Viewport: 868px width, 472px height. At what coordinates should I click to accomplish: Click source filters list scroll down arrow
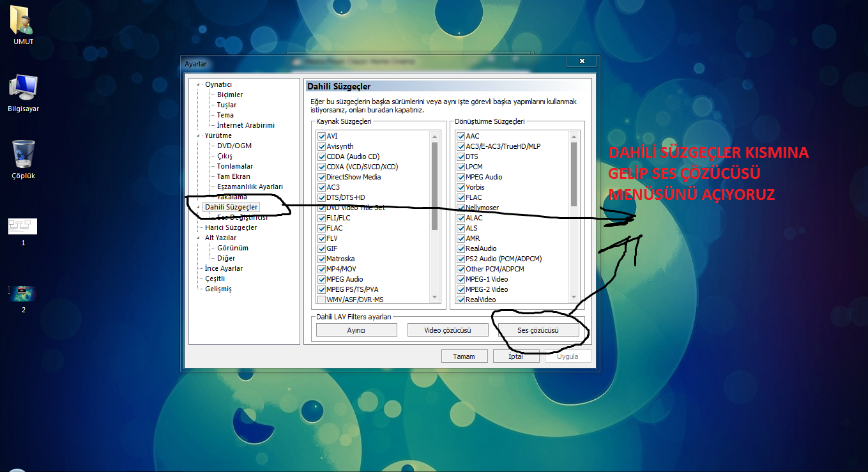[x=435, y=297]
